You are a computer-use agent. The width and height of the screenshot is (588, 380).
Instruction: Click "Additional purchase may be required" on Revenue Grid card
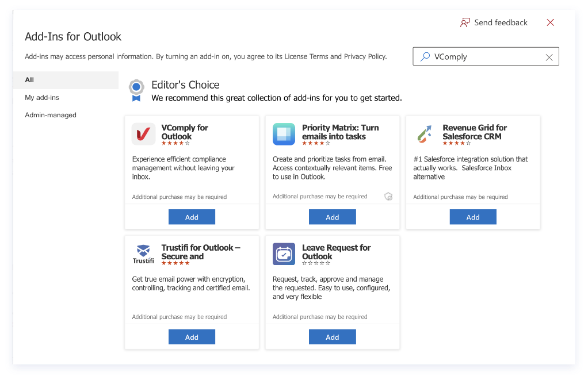tap(460, 197)
